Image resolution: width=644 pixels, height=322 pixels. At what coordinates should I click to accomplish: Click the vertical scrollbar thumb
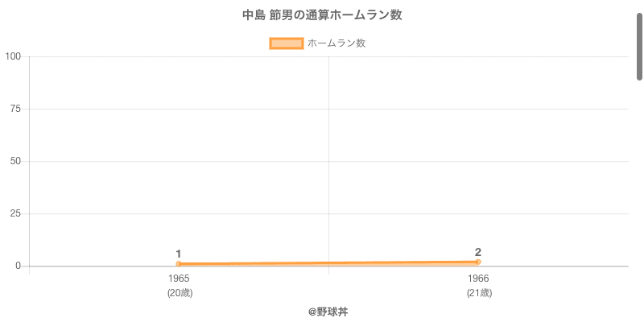tap(640, 47)
